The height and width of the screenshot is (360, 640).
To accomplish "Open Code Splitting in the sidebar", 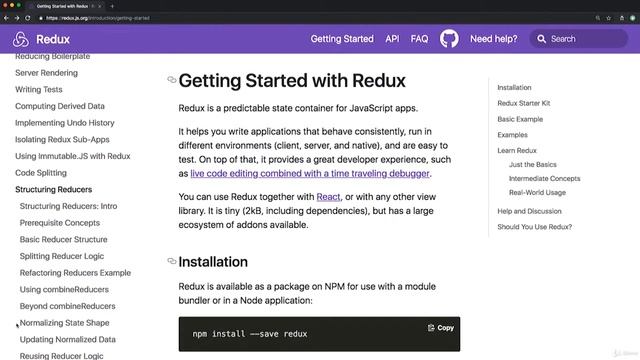I will (x=41, y=173).
